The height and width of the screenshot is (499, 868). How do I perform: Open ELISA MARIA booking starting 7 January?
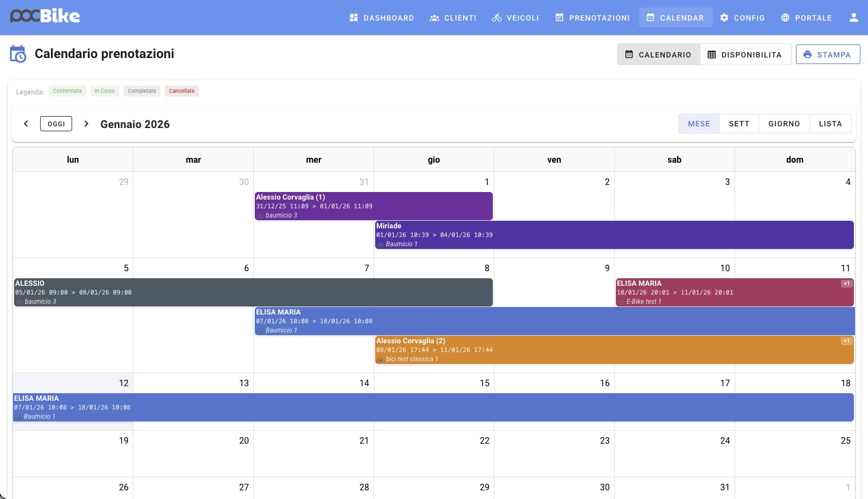[x=555, y=321]
